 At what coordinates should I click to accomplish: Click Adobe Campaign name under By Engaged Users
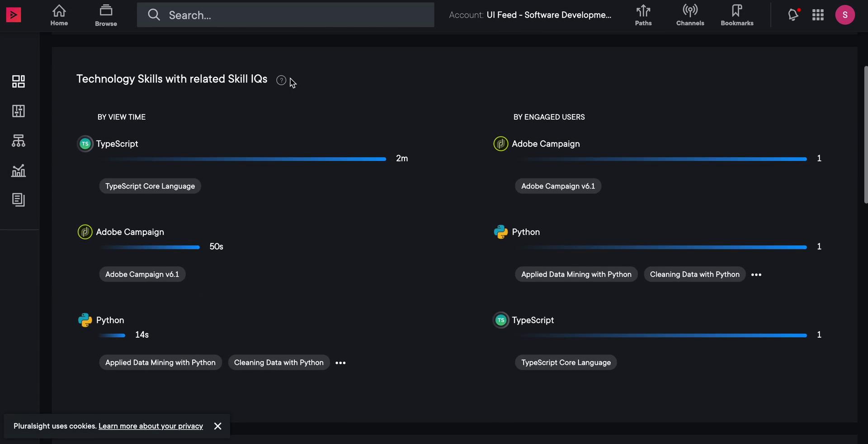click(546, 144)
